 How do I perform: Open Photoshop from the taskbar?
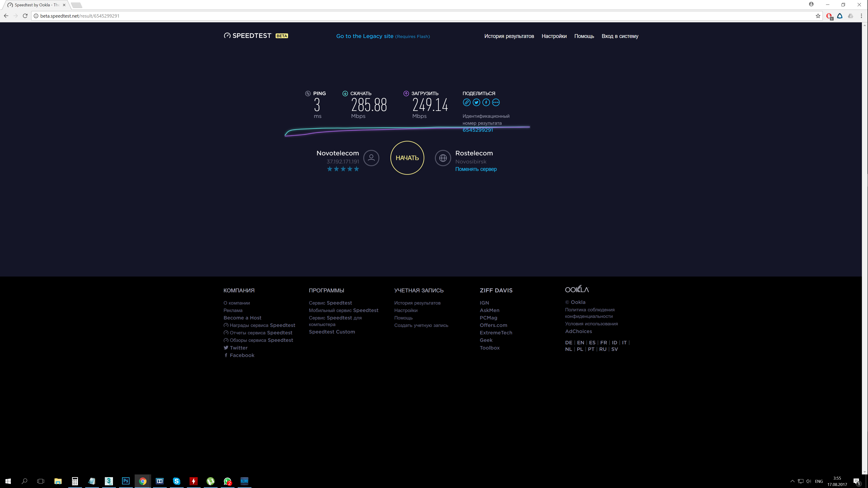pos(126,481)
